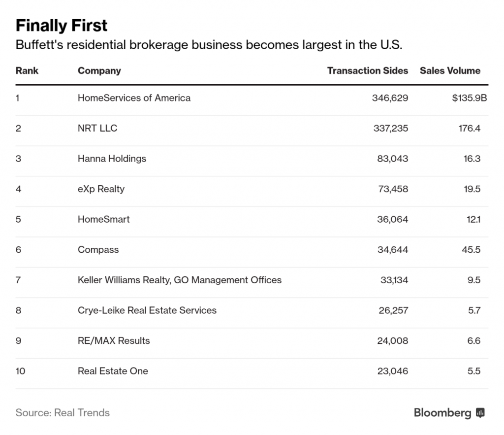This screenshot has height=435, width=504.
Task: Click the Sales Volume column header
Action: coord(450,70)
